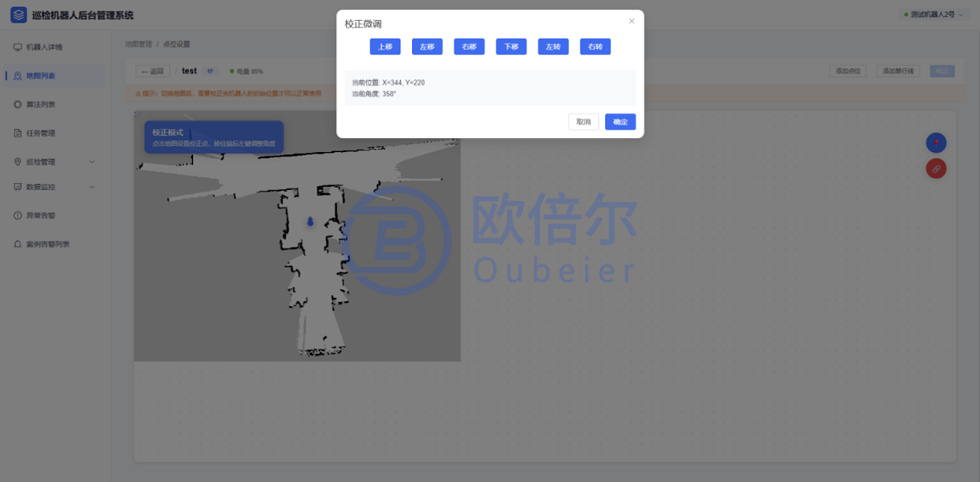Click the grayscale floor map image
980x482 pixels.
297,236
